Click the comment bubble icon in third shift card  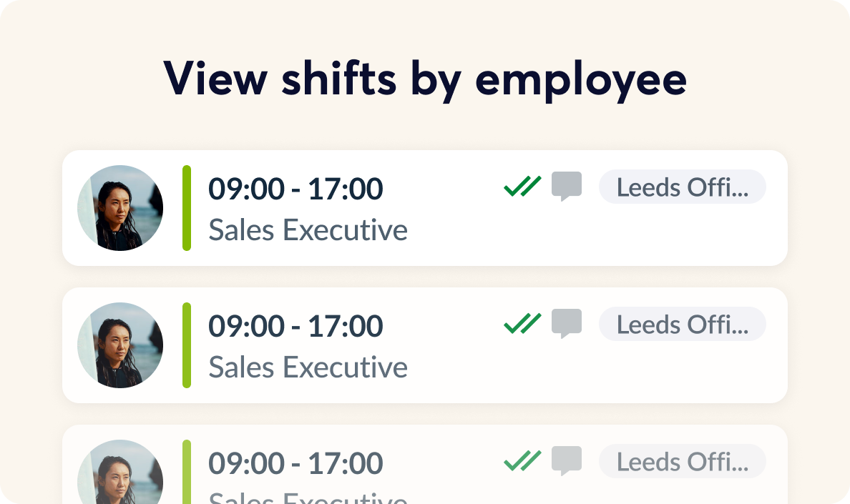pos(566,461)
